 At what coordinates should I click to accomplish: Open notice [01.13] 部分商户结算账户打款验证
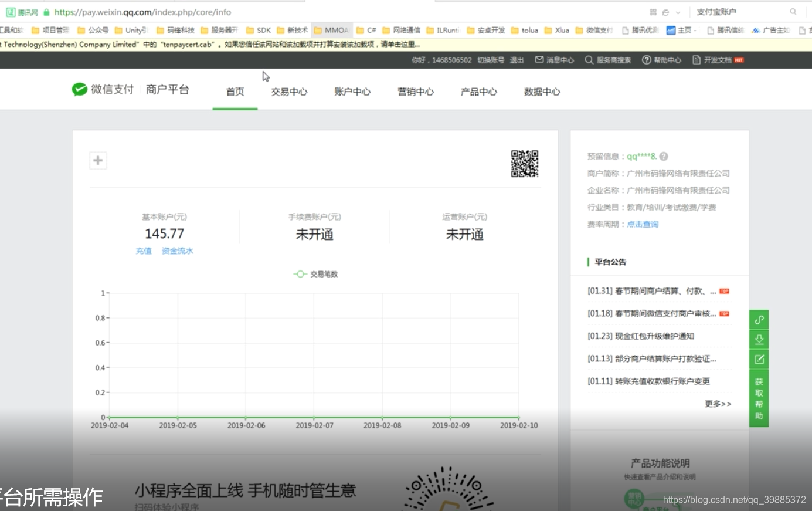pyautogui.click(x=652, y=358)
